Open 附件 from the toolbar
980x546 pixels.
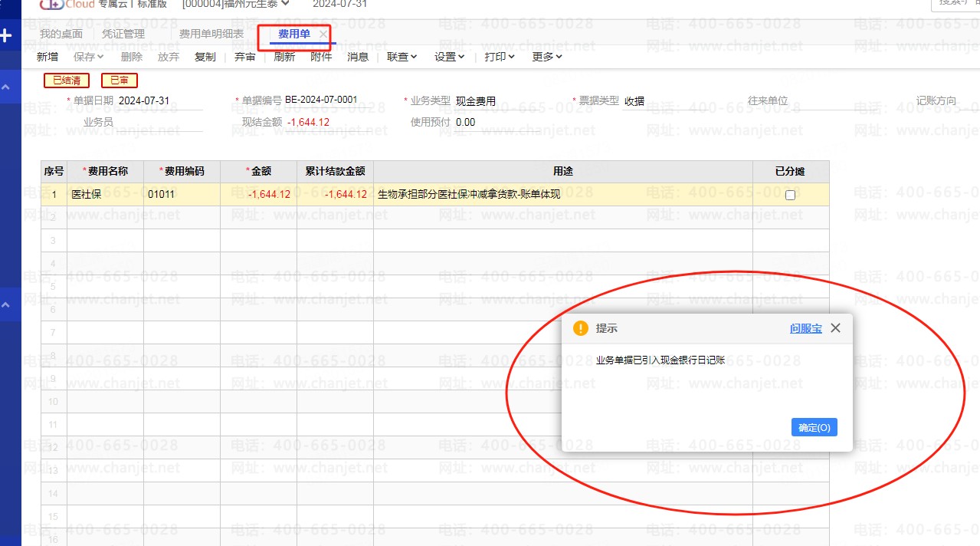pos(321,57)
